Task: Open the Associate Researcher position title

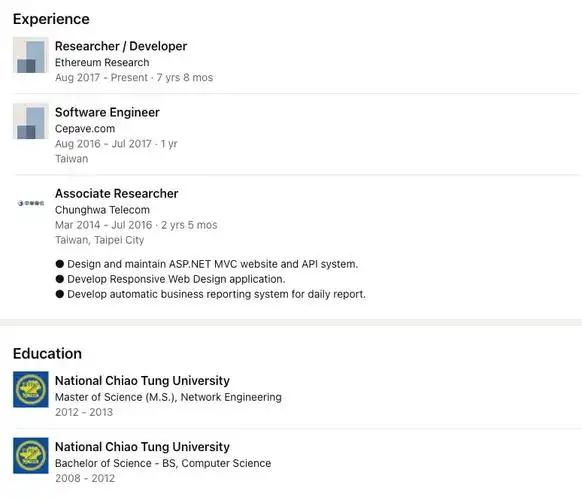Action: [x=117, y=193]
